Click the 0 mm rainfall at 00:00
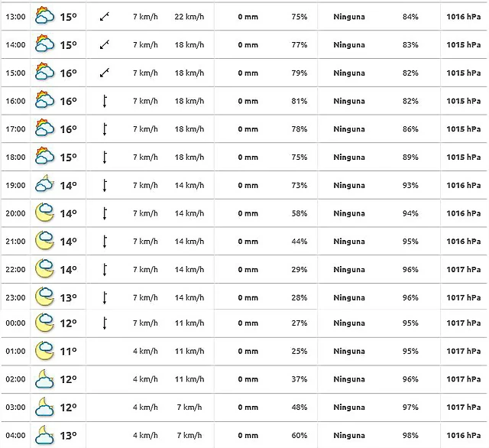 (248, 323)
